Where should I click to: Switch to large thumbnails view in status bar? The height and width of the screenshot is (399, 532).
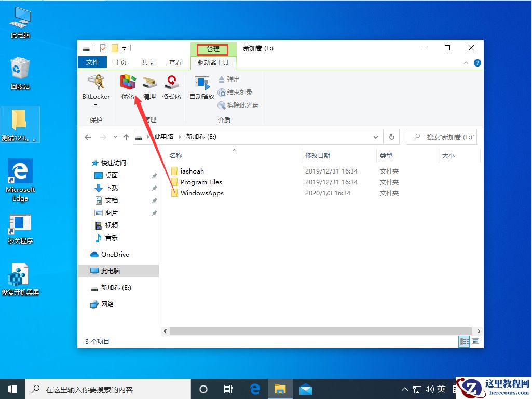(475, 341)
